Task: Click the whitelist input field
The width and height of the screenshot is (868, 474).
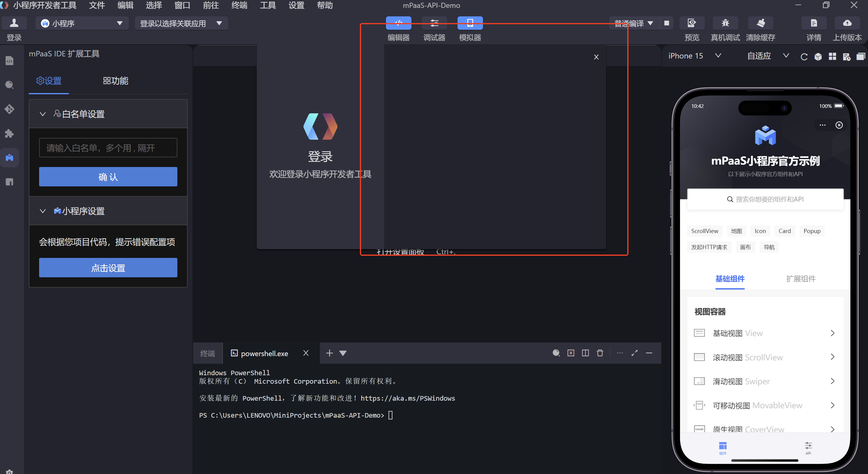Action: tap(108, 148)
